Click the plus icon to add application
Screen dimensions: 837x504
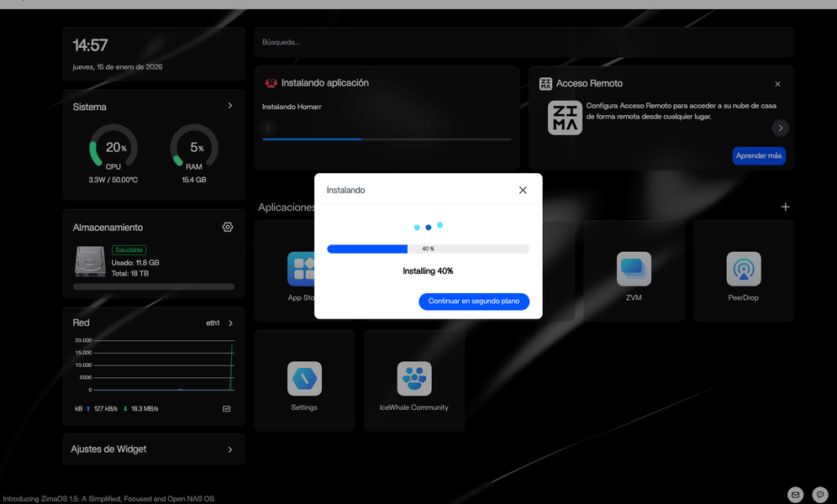[785, 207]
